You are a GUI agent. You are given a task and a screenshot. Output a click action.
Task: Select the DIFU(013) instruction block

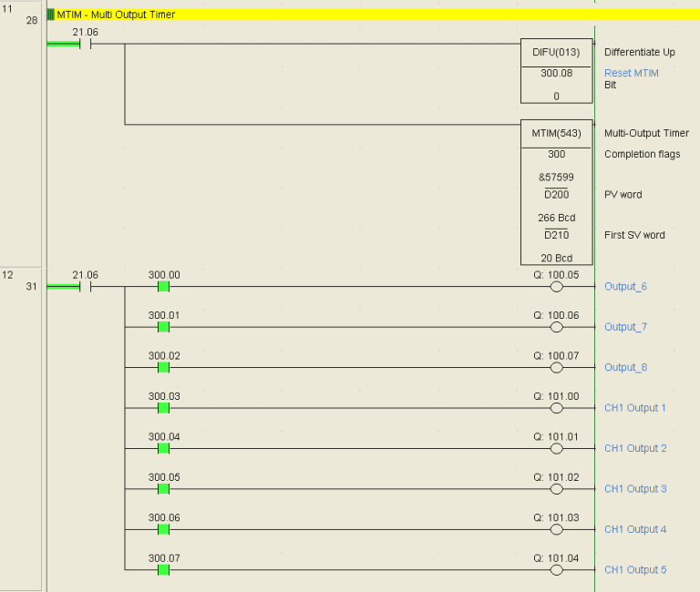click(556, 71)
